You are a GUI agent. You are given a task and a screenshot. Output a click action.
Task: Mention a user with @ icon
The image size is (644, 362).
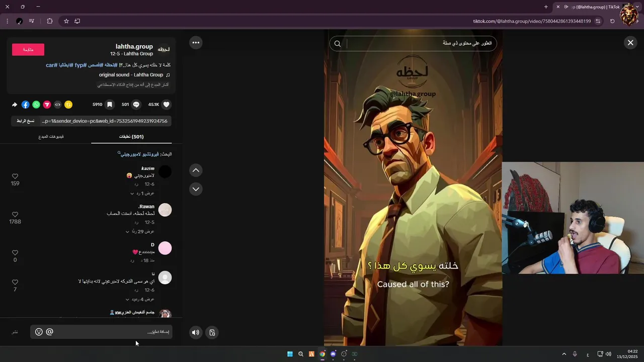(49, 332)
